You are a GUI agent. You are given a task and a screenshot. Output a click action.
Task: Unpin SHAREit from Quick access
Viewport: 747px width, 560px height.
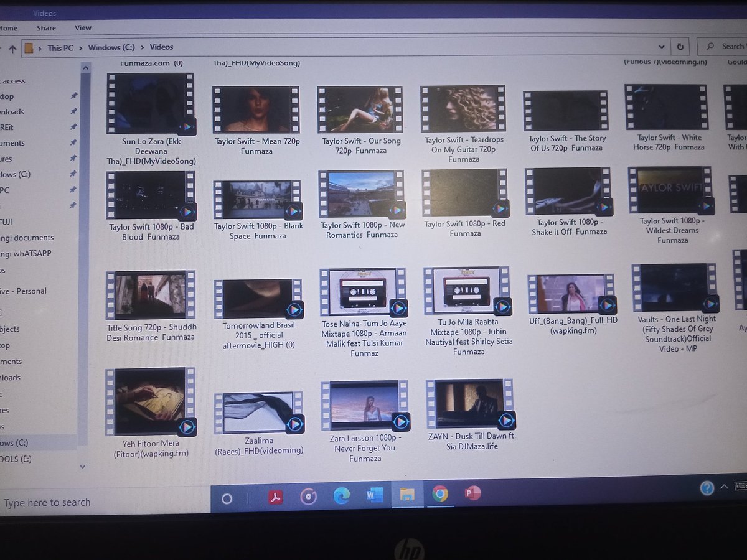74,128
